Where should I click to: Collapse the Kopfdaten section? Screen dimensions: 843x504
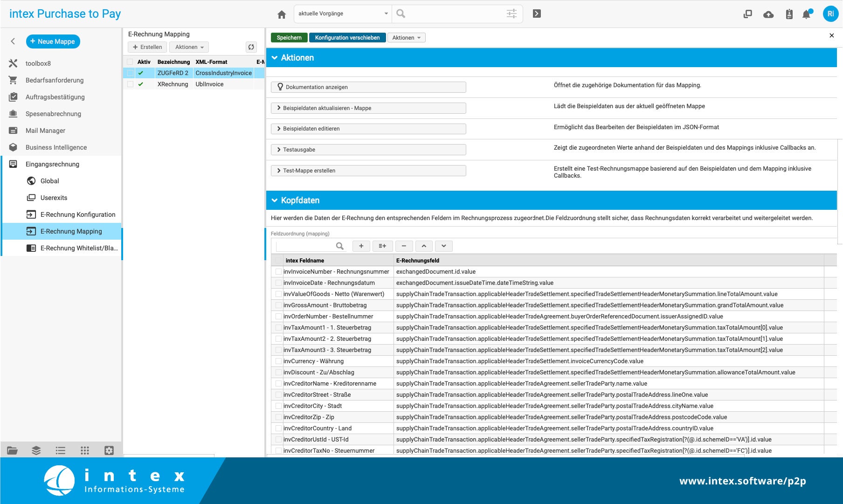[275, 200]
